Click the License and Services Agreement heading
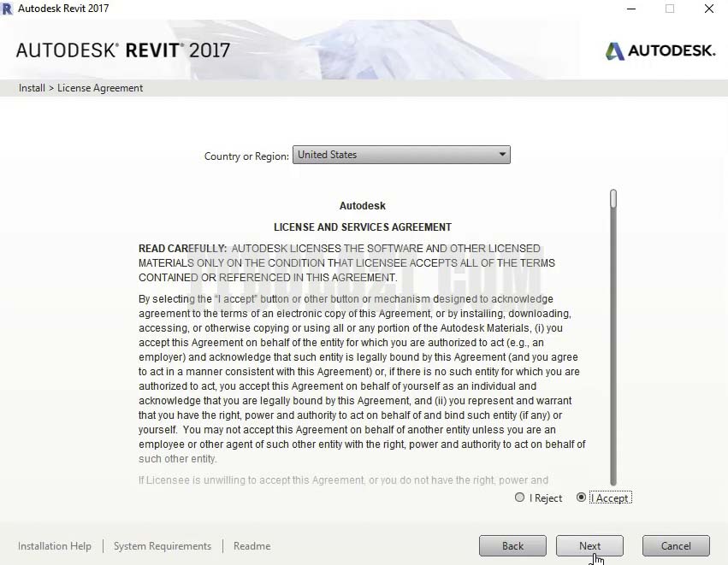The image size is (728, 565). (363, 227)
